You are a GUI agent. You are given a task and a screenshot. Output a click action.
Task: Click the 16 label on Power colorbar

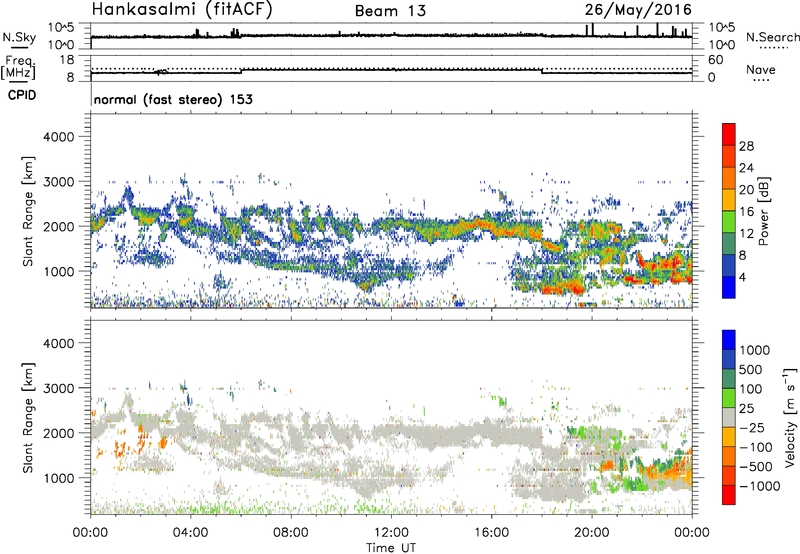(746, 212)
